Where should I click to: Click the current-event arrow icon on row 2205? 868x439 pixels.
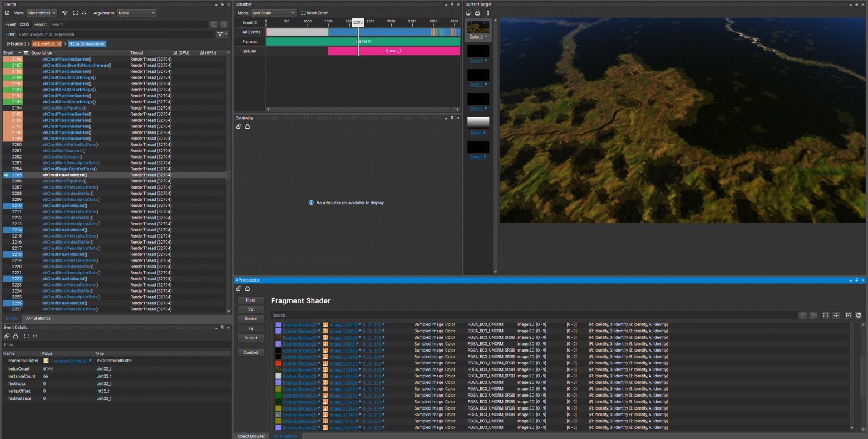(x=7, y=175)
